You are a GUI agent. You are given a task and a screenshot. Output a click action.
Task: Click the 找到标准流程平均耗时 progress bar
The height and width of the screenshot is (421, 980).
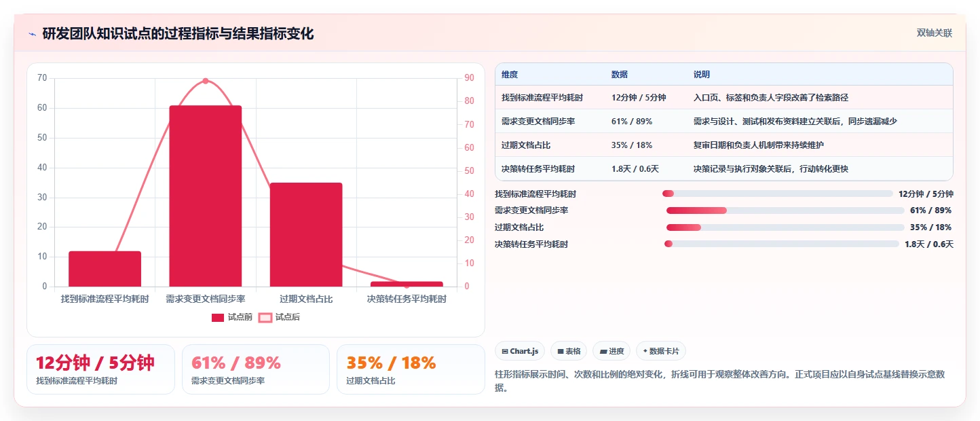[778, 194]
